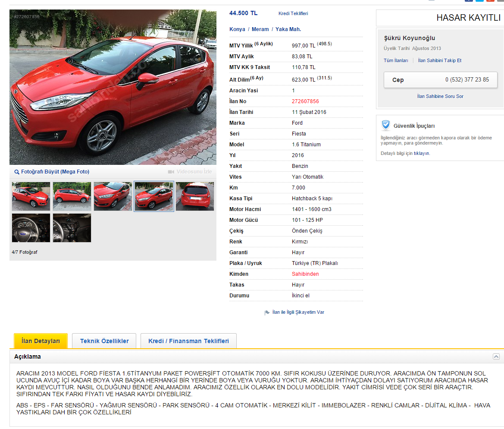The image size is (504, 429).
Task: Select the fifth thumbnail showing rear view
Action: tap(195, 196)
